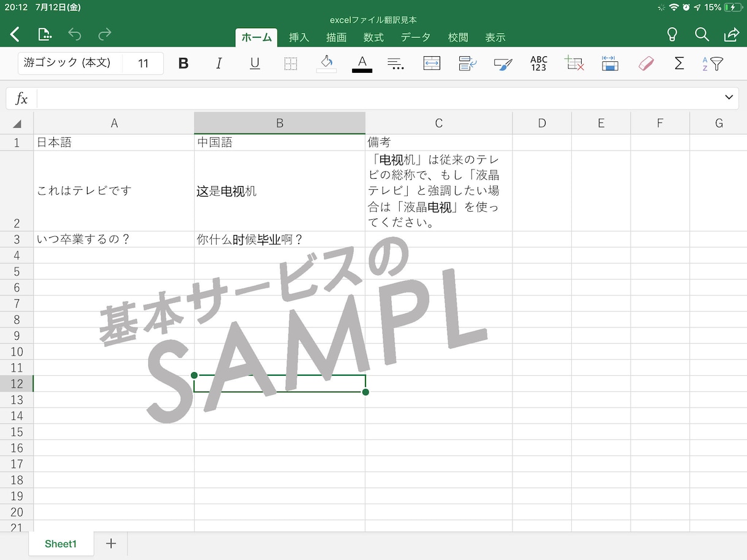747x560 pixels.
Task: Tap the Wi-Fi status icon
Action: coord(674,7)
